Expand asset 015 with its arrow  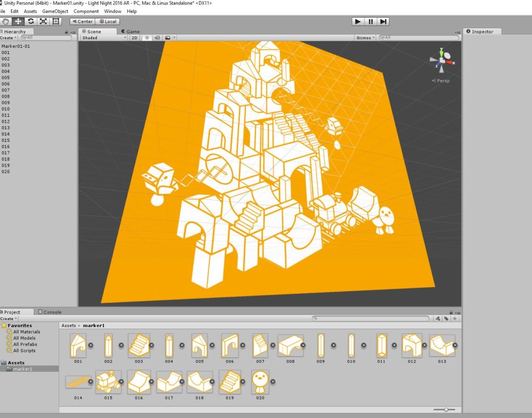click(121, 382)
